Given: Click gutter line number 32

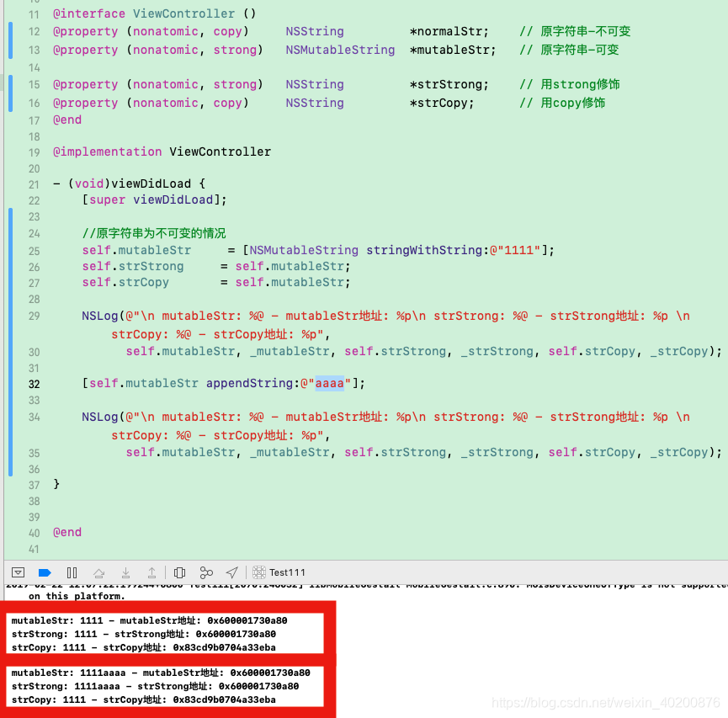Looking at the screenshot, I should [x=34, y=384].
